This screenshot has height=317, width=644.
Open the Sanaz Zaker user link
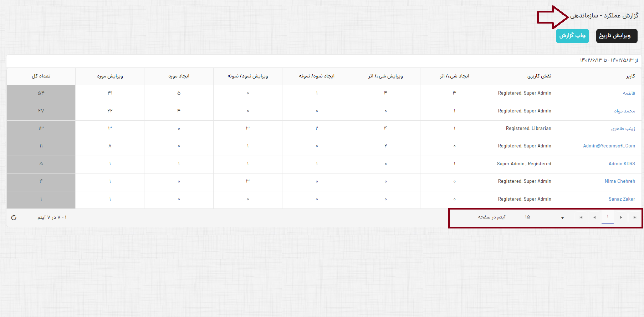(x=622, y=199)
